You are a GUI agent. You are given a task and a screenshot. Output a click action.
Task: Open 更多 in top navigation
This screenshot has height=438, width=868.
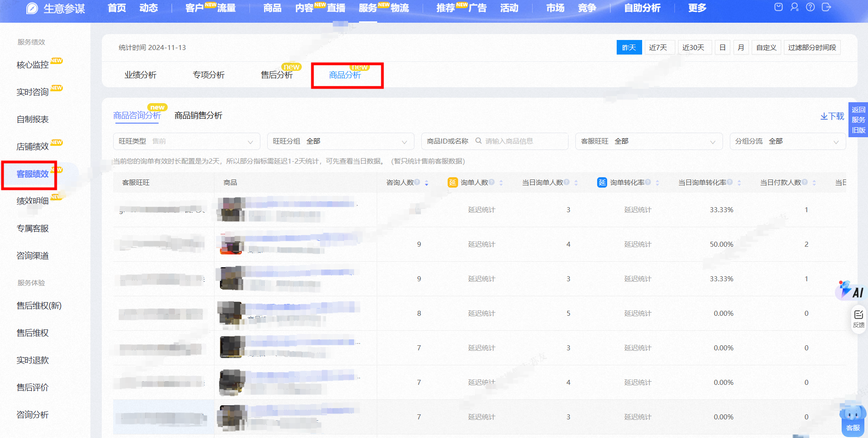[697, 8]
